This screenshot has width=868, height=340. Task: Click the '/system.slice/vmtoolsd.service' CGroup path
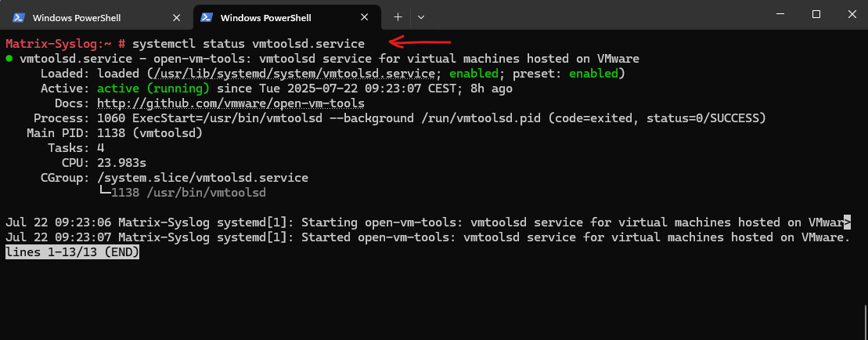pyautogui.click(x=203, y=178)
